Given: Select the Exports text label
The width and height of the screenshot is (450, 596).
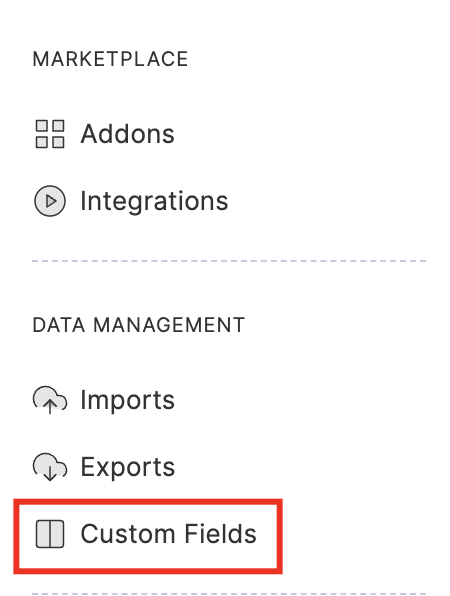Looking at the screenshot, I should pyautogui.click(x=128, y=467).
